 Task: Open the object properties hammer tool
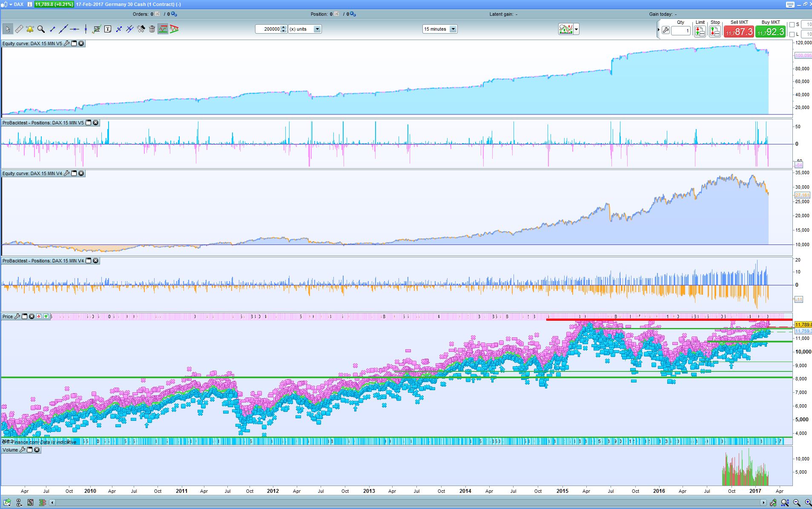coord(141,29)
